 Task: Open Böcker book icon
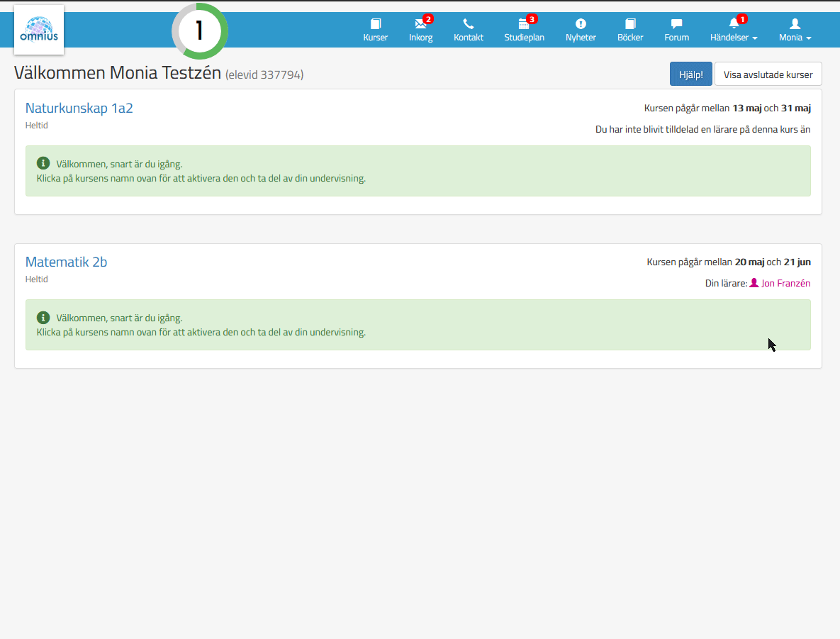(630, 24)
